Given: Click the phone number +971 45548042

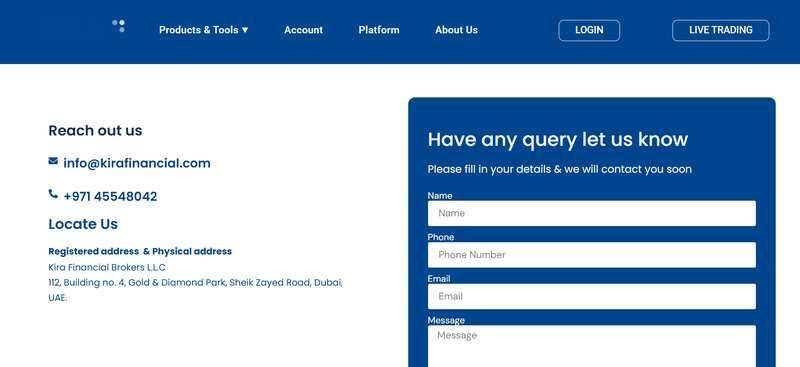Looking at the screenshot, I should (x=110, y=197).
